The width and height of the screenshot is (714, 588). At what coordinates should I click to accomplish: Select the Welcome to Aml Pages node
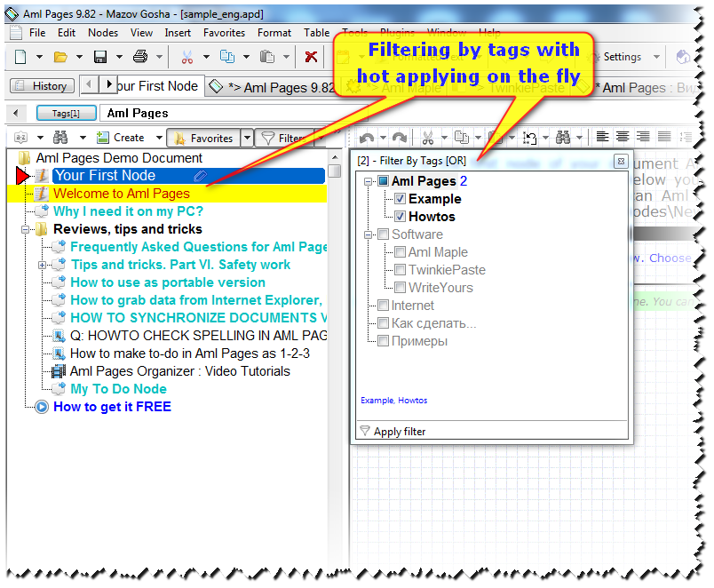pyautogui.click(x=122, y=194)
